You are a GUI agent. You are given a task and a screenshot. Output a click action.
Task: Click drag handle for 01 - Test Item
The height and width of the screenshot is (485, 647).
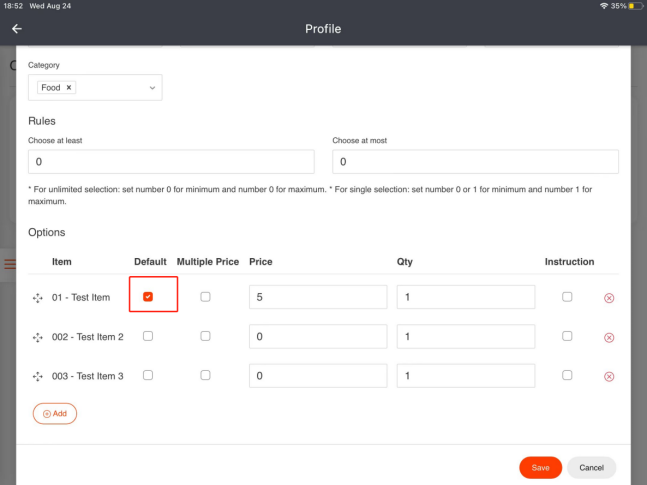[x=38, y=298]
